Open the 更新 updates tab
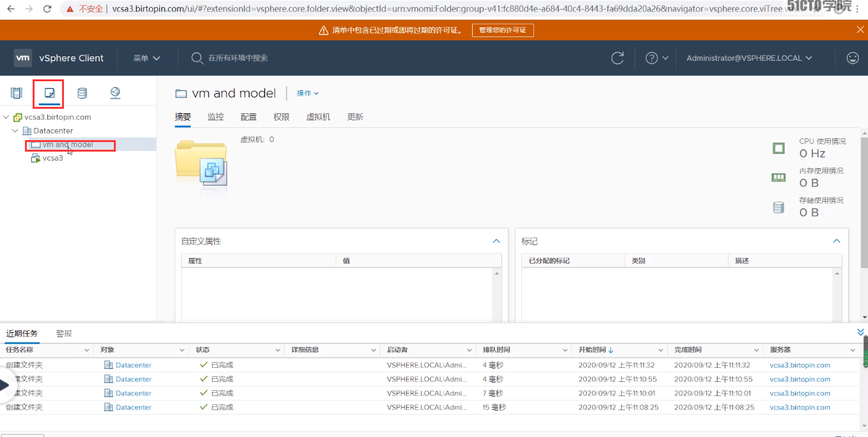 pos(355,116)
